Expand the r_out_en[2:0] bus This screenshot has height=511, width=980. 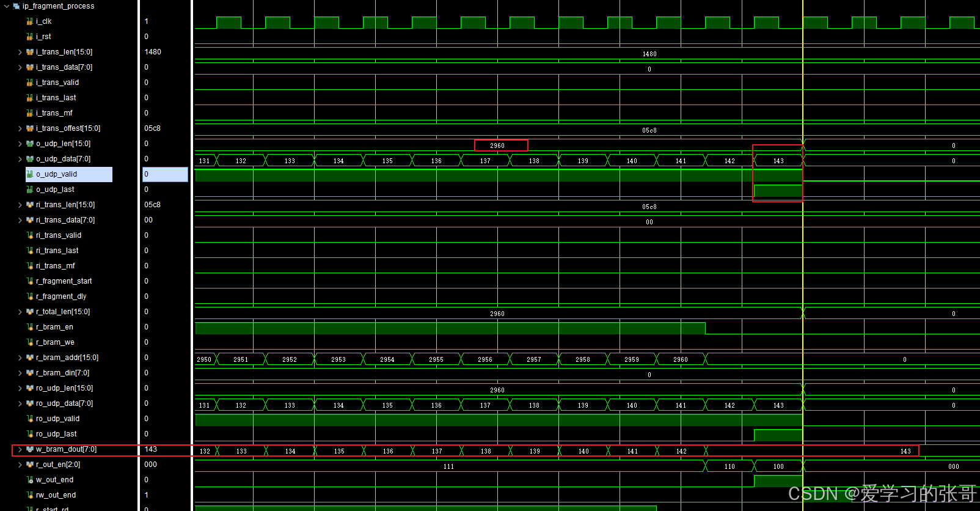pyautogui.click(x=20, y=465)
